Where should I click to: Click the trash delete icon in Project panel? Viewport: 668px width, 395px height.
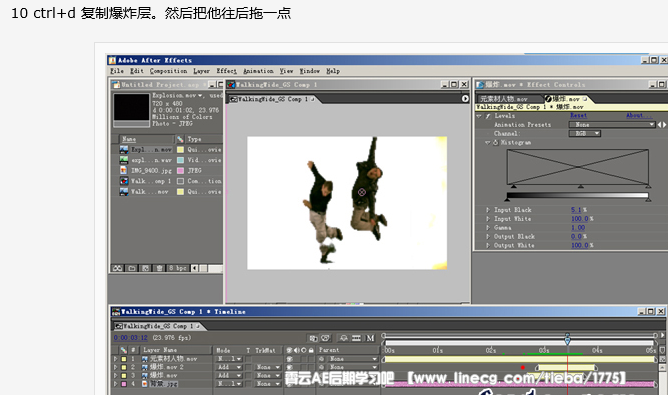159,268
